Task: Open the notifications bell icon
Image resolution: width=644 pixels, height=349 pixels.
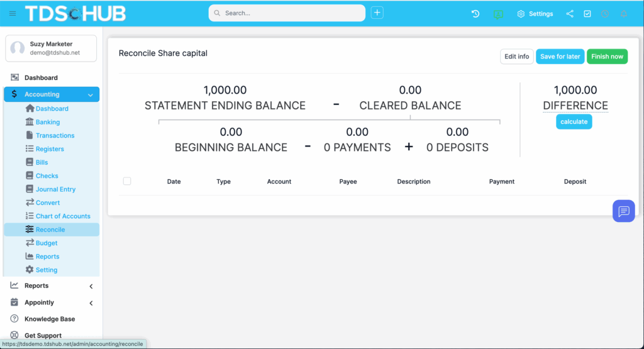Action: (x=624, y=14)
